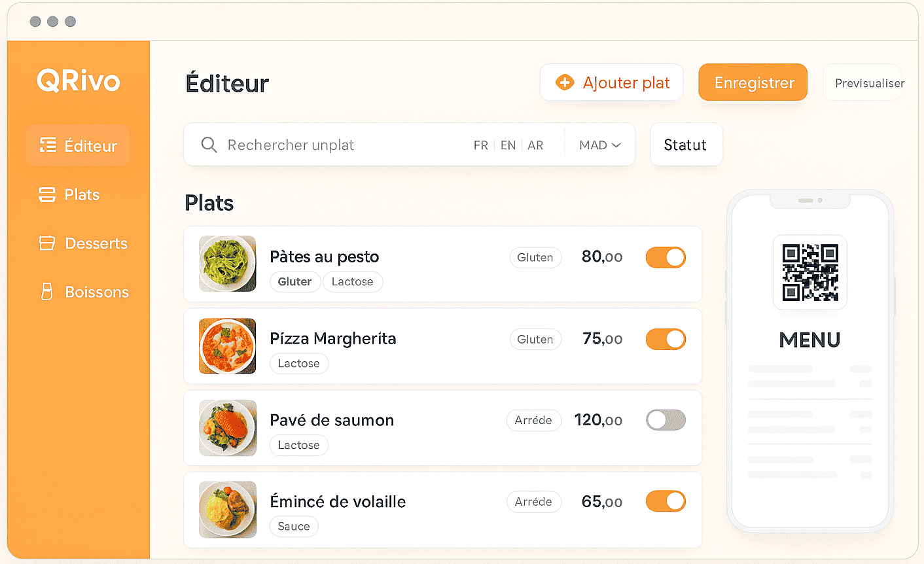Screen dimensions: 924x564
Task: Disable the Pâtes au pesto toggle
Action: pos(666,258)
